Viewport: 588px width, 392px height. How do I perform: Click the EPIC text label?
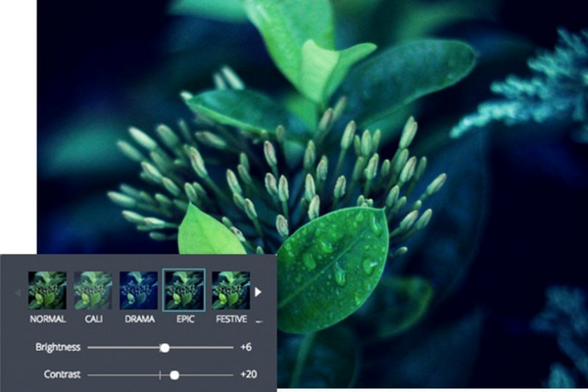[183, 319]
